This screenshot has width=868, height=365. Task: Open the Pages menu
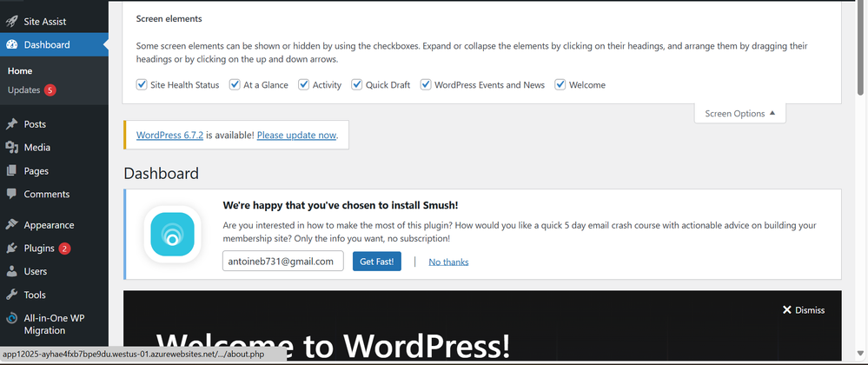[x=54, y=171]
